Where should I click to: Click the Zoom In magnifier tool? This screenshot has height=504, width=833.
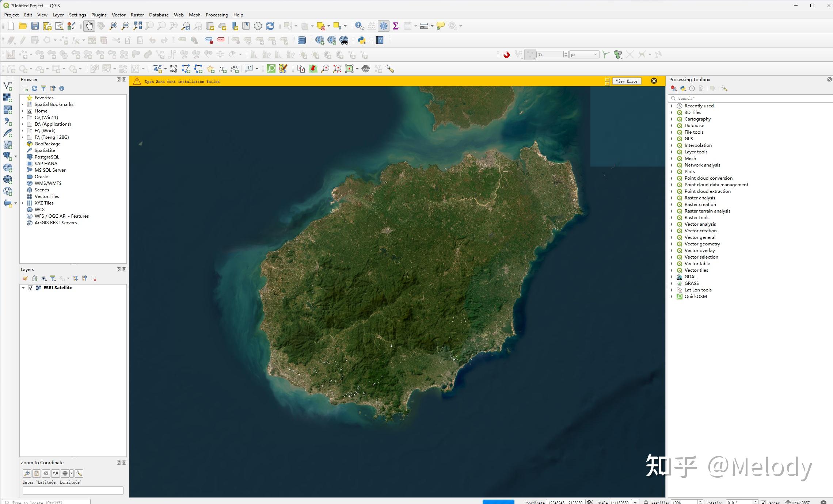pos(113,26)
